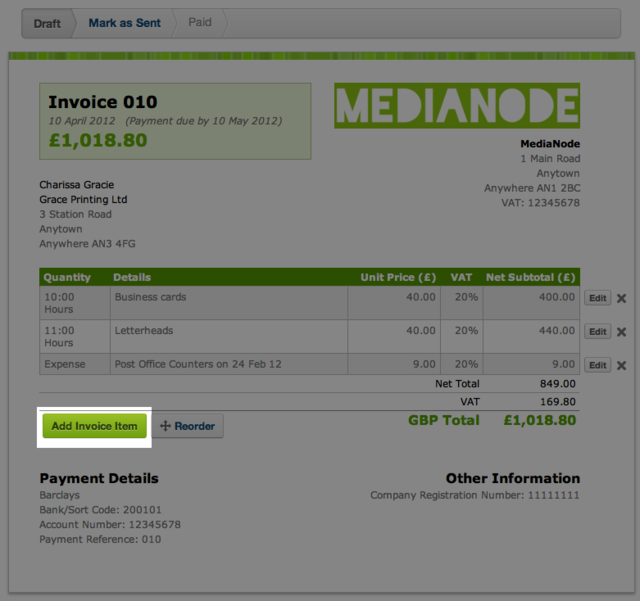Viewport: 640px width, 601px height.
Task: Click the customer name Charissa Gracie
Action: 75,185
